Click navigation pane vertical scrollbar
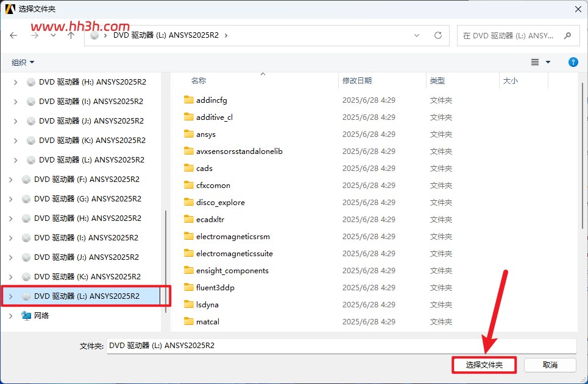The height and width of the screenshot is (384, 588). [x=165, y=262]
